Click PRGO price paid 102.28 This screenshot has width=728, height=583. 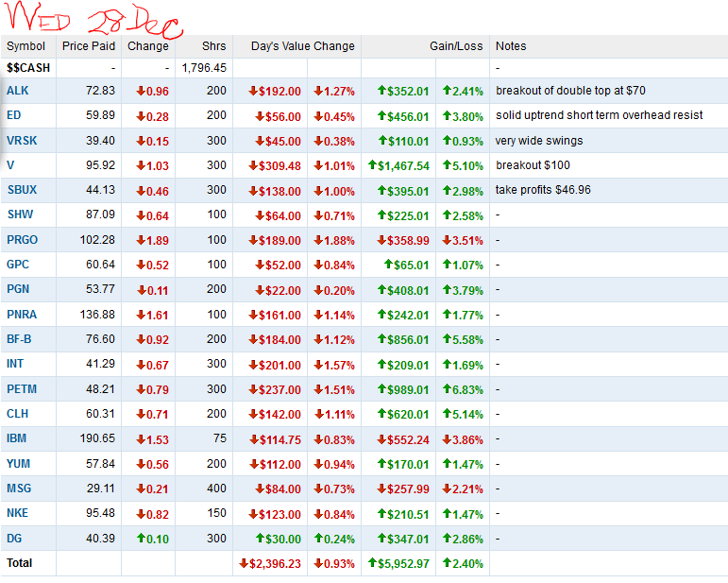coord(97,240)
